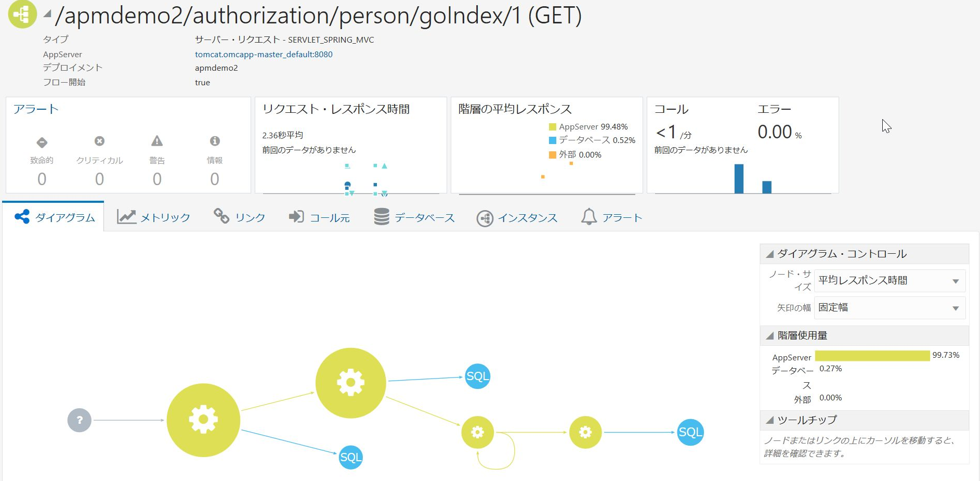Click the gray question mark unknown caller node
This screenshot has width=980, height=481.
click(x=80, y=420)
